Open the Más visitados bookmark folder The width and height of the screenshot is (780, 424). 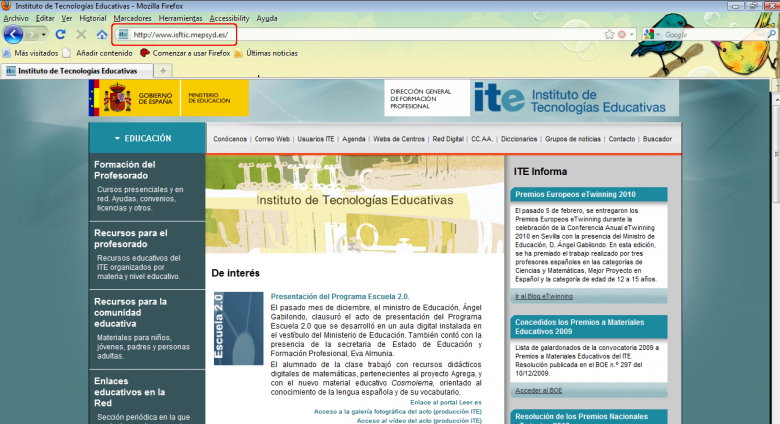[31, 53]
